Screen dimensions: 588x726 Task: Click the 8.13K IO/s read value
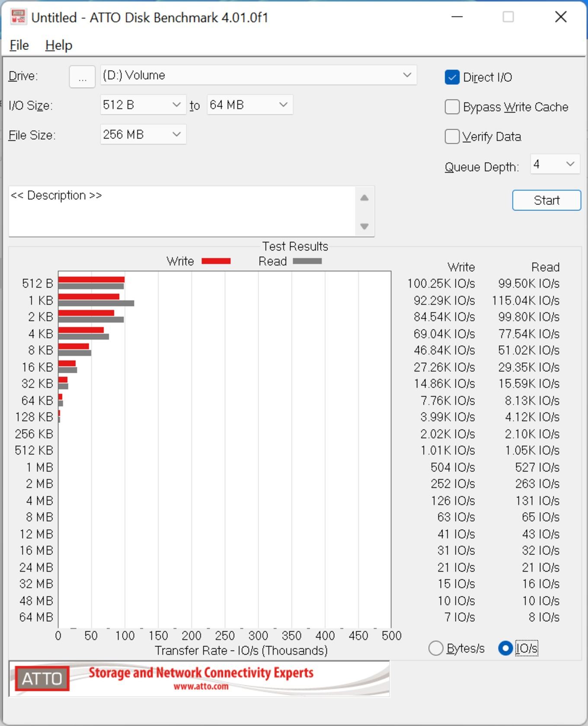(x=532, y=401)
